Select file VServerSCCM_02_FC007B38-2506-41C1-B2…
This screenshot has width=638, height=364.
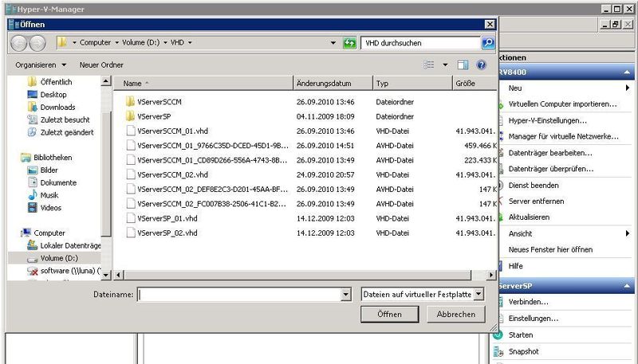(211, 204)
